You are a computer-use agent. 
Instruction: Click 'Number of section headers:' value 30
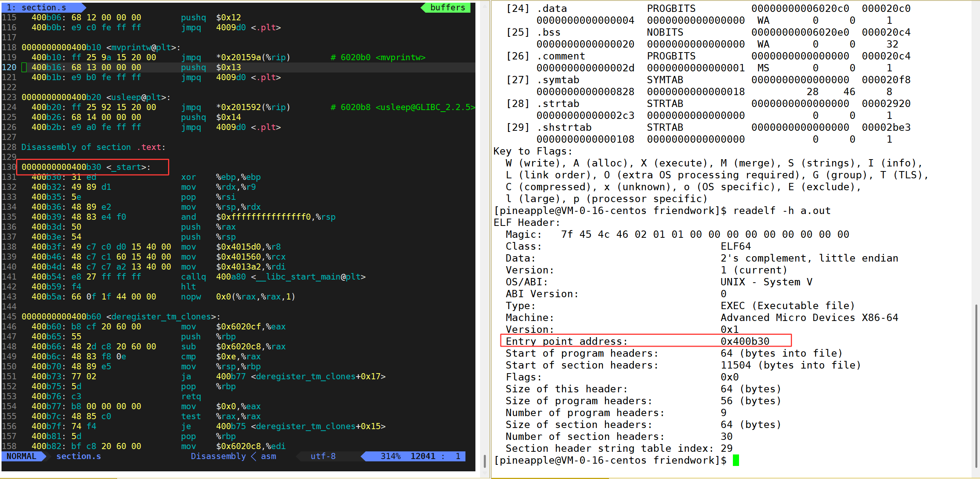pyautogui.click(x=726, y=436)
